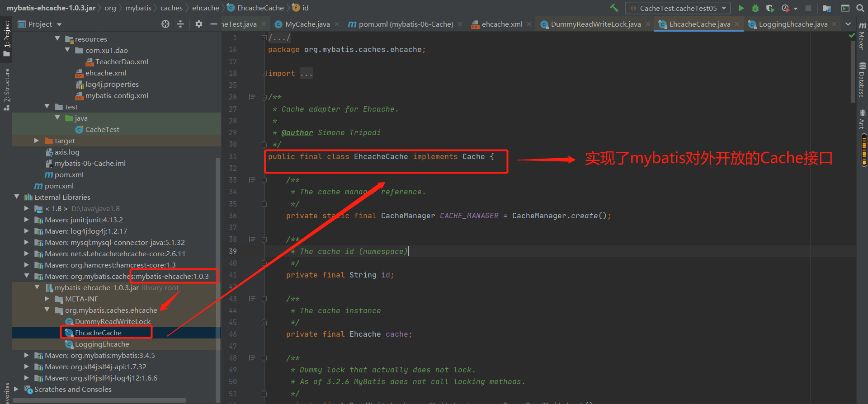868x404 pixels.
Task: Open the run anything window icon
Action: pyautogui.click(x=845, y=8)
